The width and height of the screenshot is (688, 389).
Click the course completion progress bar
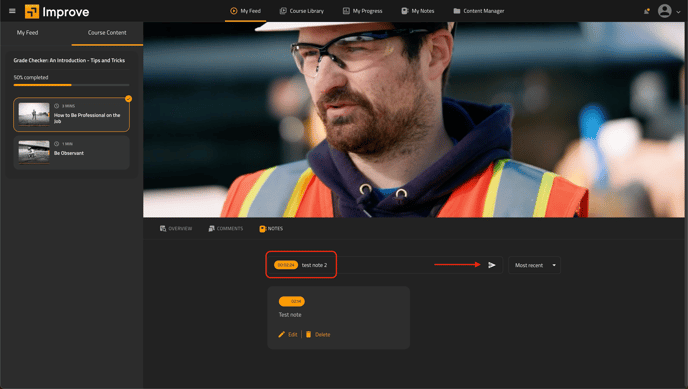pyautogui.click(x=72, y=85)
